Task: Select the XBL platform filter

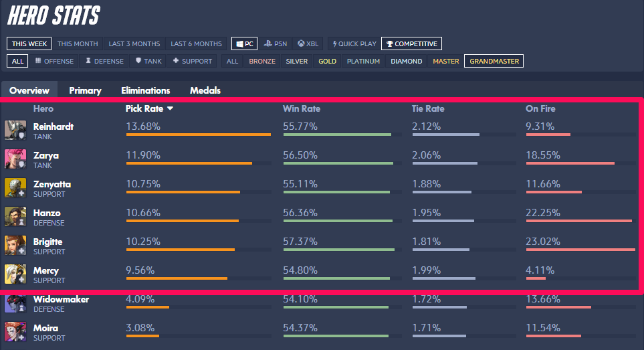Action: click(308, 43)
